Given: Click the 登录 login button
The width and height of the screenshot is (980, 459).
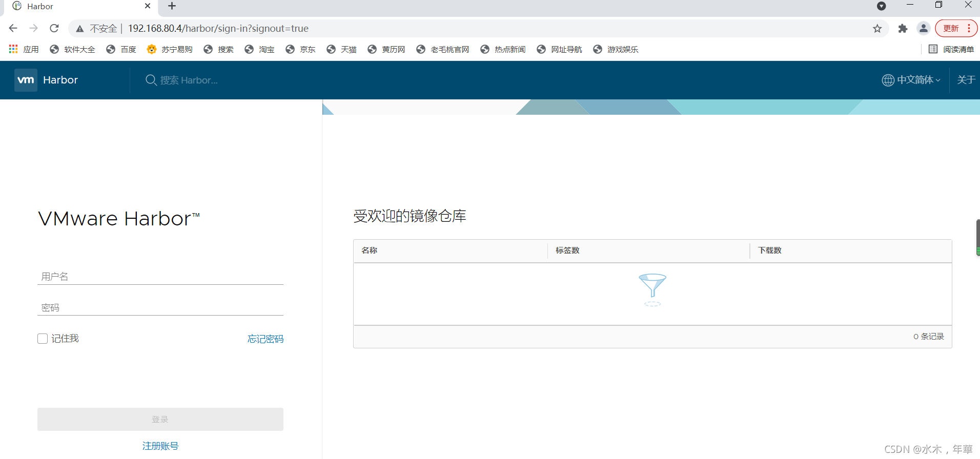Looking at the screenshot, I should [x=160, y=419].
